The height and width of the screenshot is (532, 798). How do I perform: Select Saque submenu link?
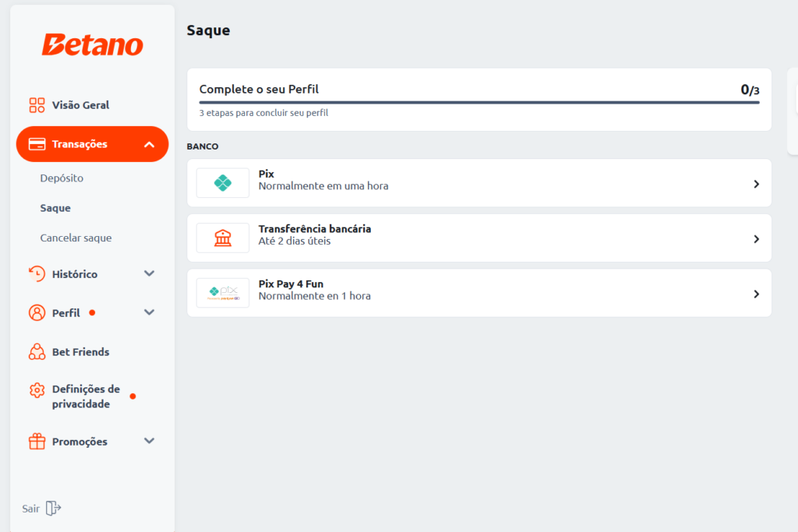[x=55, y=208]
